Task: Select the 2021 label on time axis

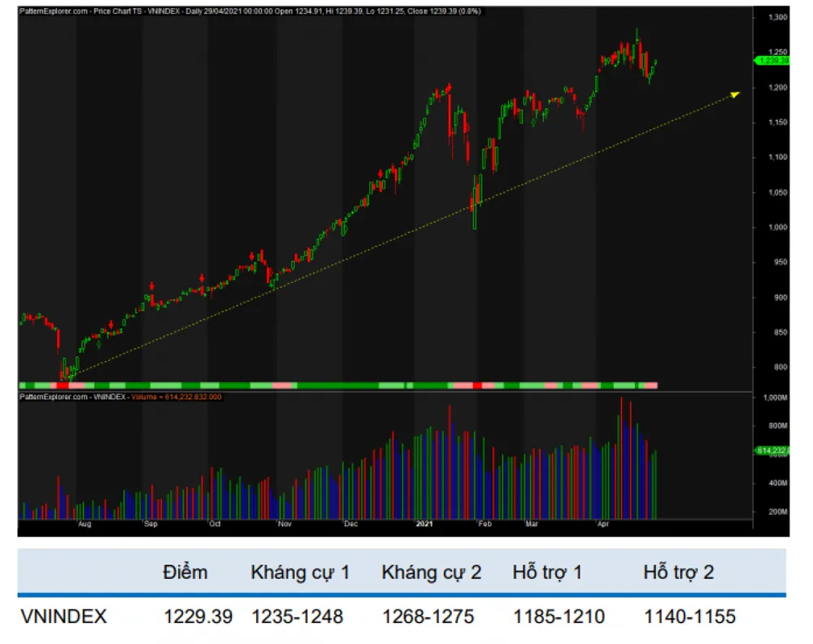Action: pyautogui.click(x=425, y=525)
